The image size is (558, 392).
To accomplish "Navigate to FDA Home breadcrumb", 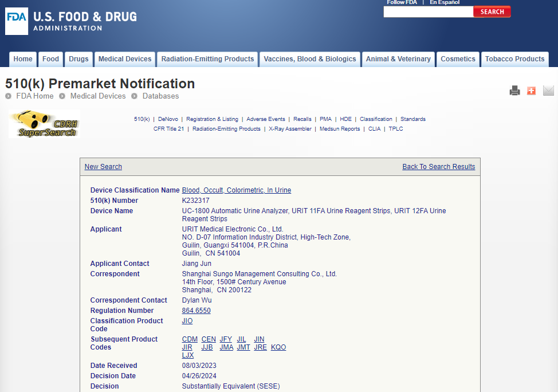I will point(34,96).
